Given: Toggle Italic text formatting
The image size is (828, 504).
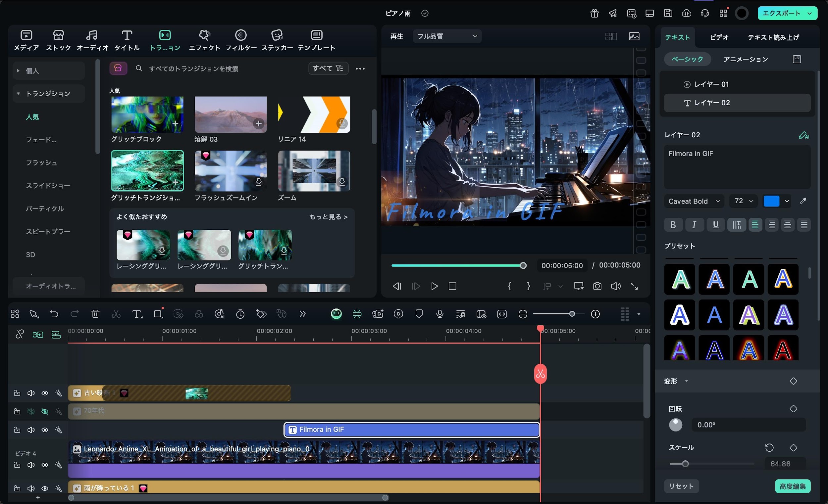Looking at the screenshot, I should pos(694,225).
